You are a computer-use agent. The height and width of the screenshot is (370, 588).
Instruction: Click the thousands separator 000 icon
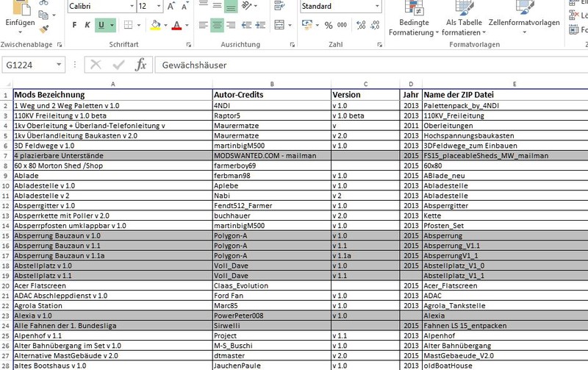(342, 26)
